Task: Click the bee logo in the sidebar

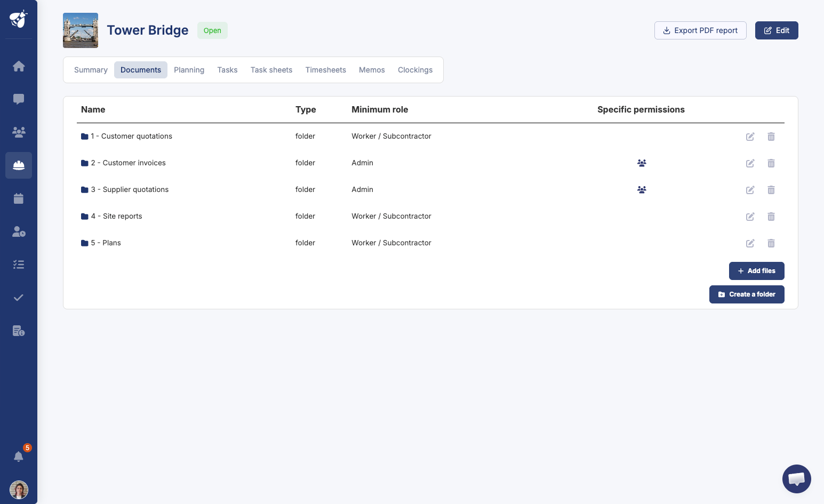Action: pyautogui.click(x=19, y=19)
